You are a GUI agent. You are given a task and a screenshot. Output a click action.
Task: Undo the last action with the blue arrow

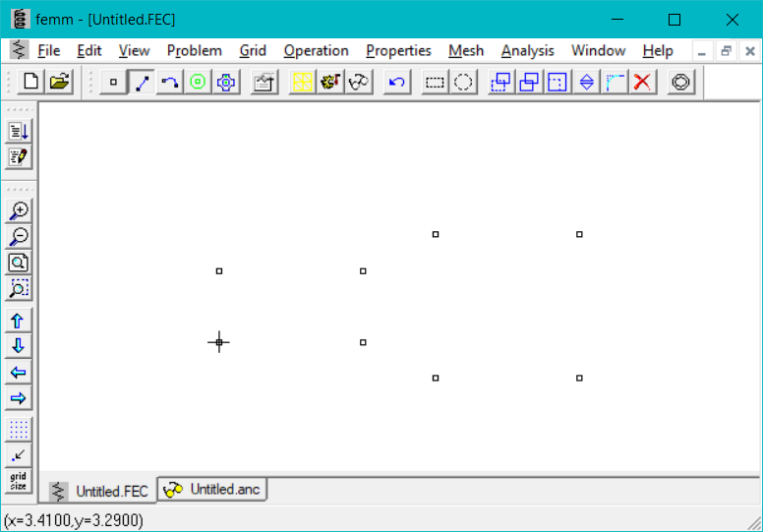(x=396, y=82)
